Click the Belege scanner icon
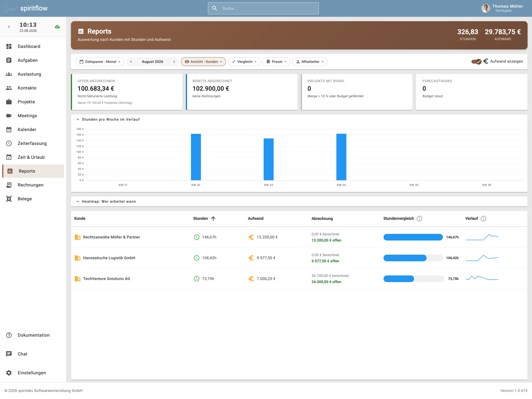The image size is (532, 399). click(x=9, y=199)
